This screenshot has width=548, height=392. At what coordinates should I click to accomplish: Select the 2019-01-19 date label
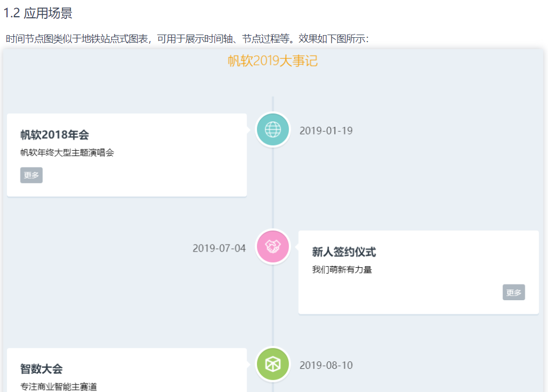(x=326, y=131)
